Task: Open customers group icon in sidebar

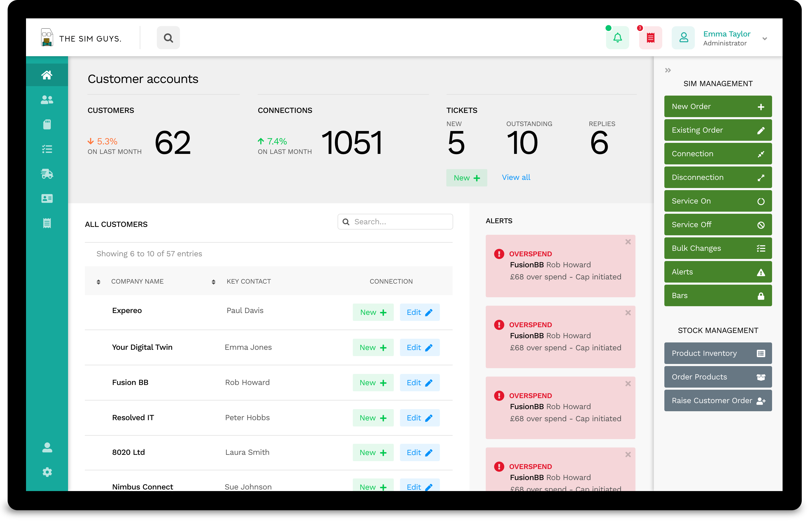Action: coord(47,100)
